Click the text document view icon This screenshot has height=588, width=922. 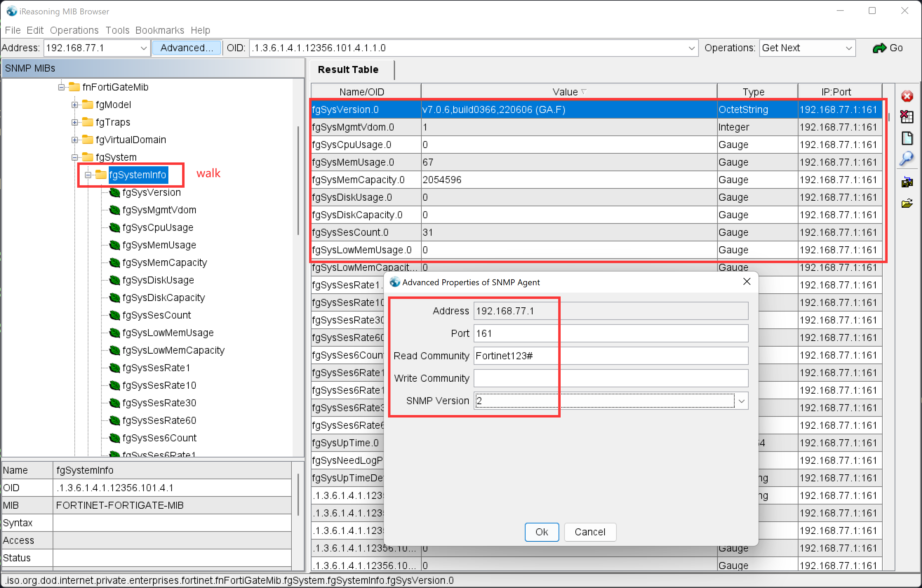pos(906,138)
